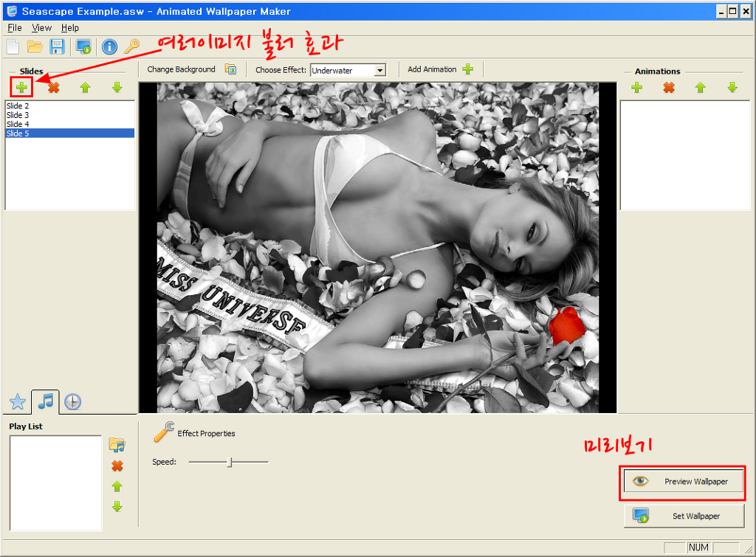Click green plus next to Add Animation

[x=467, y=69]
